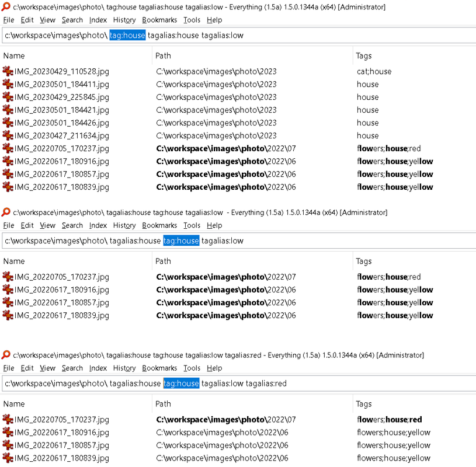Open Tools menu in top window

192,20
